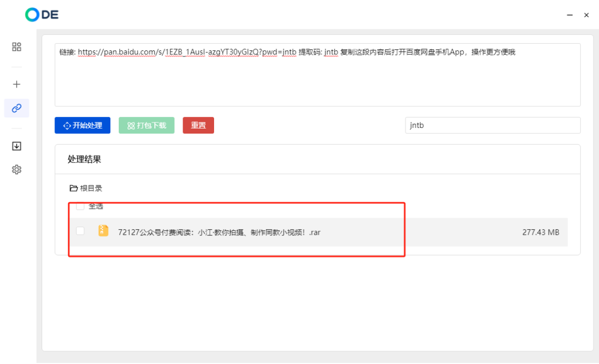Click the plus add icon in sidebar

pos(17,84)
